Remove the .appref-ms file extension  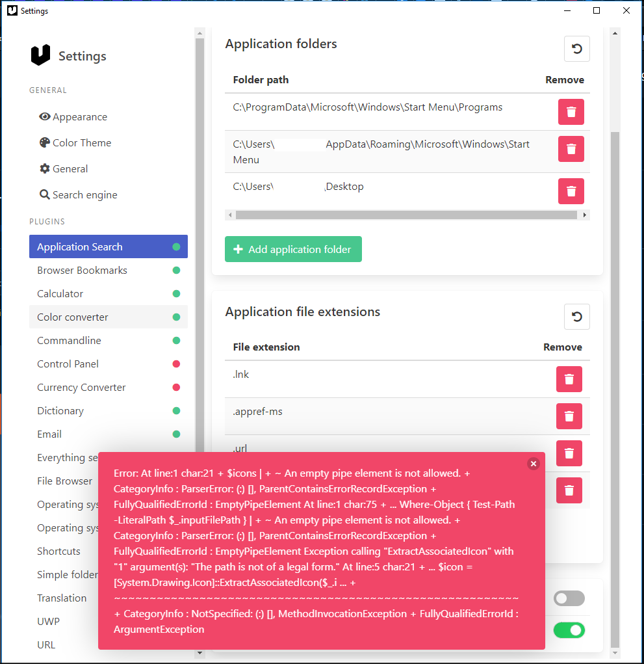tap(569, 416)
